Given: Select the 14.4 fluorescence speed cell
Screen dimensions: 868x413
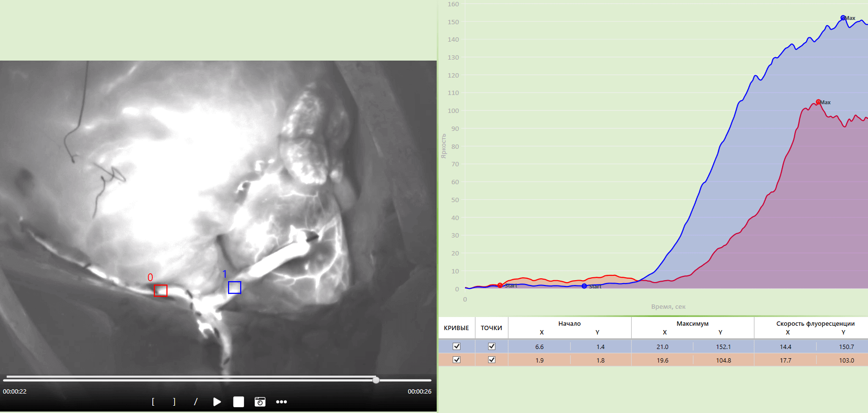Looking at the screenshot, I should click(x=786, y=347).
